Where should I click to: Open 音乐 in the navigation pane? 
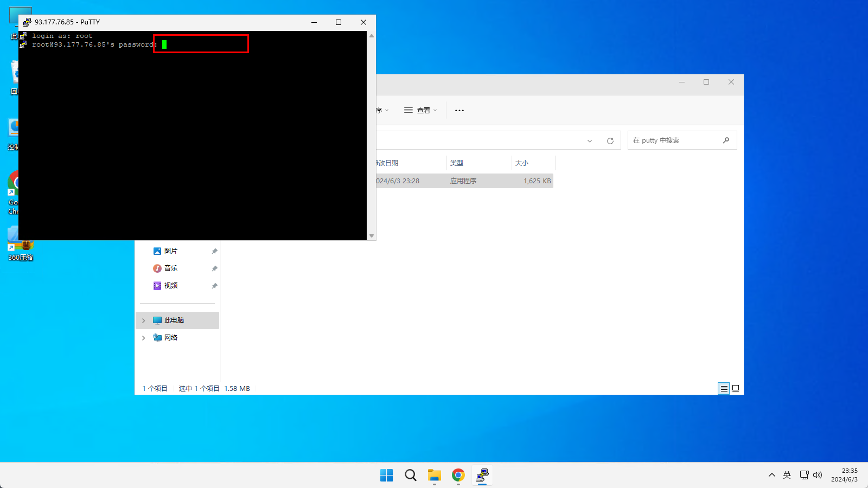pyautogui.click(x=171, y=268)
